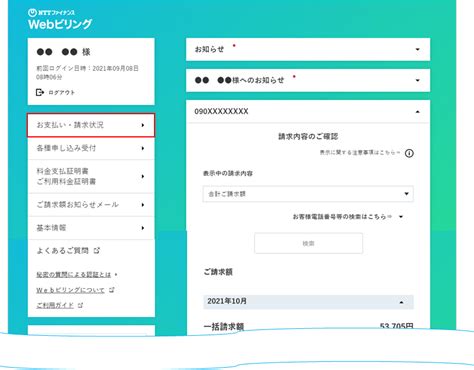
Task: Open the 基本情報 menu
Action: coord(91,228)
